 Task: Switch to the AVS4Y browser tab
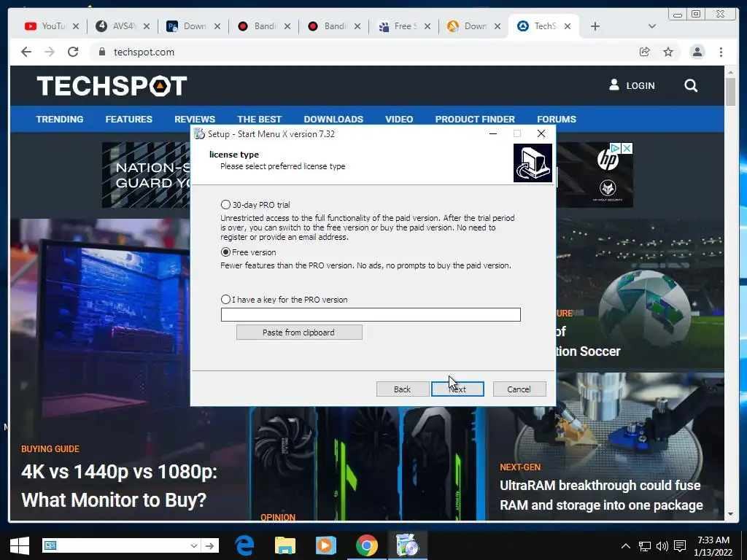click(x=117, y=26)
